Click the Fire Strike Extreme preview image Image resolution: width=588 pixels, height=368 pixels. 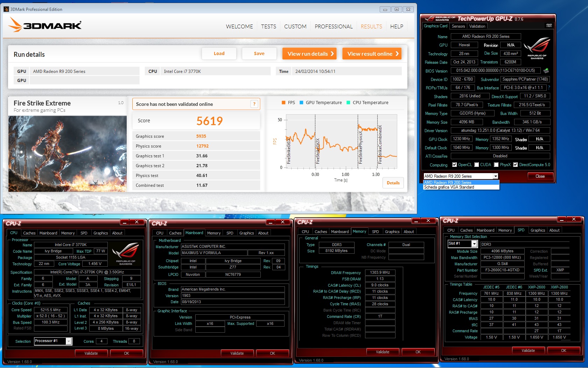pyautogui.click(x=68, y=154)
